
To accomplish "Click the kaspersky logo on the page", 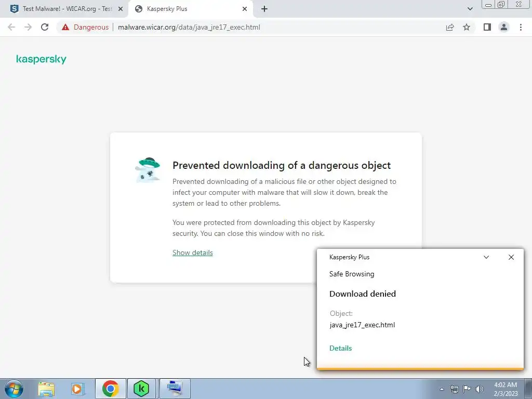I will pos(41,59).
